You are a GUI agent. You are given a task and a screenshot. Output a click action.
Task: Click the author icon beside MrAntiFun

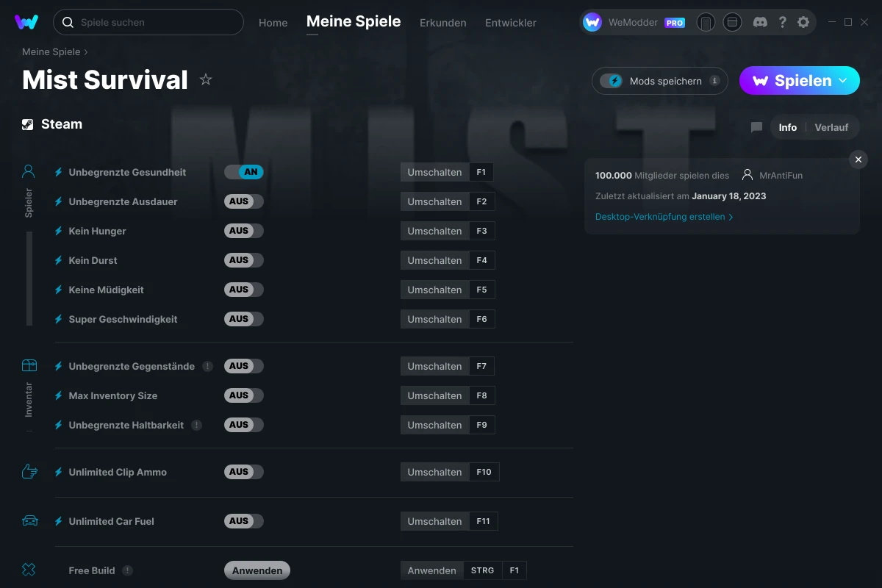click(x=747, y=175)
